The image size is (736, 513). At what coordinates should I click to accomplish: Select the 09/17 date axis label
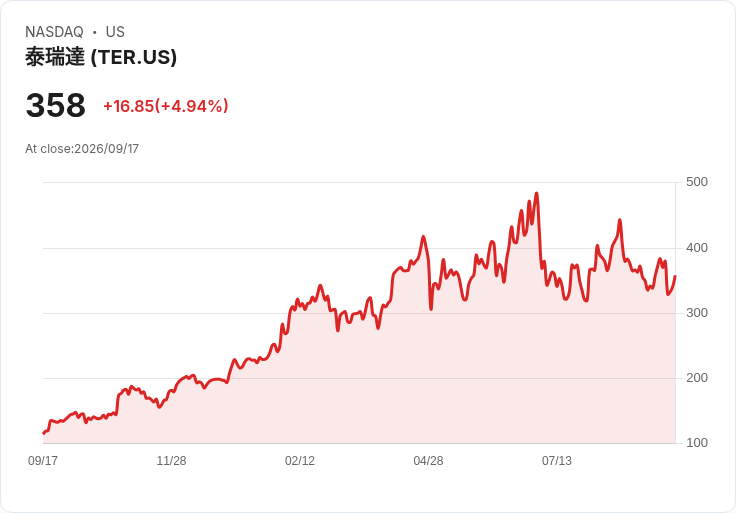[43, 461]
